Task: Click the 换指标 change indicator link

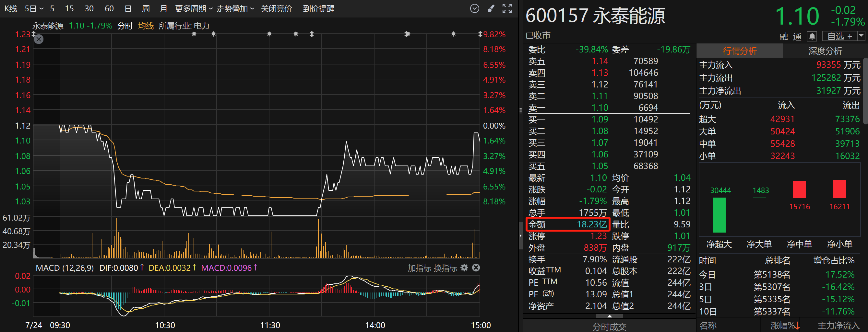Action: (x=445, y=268)
